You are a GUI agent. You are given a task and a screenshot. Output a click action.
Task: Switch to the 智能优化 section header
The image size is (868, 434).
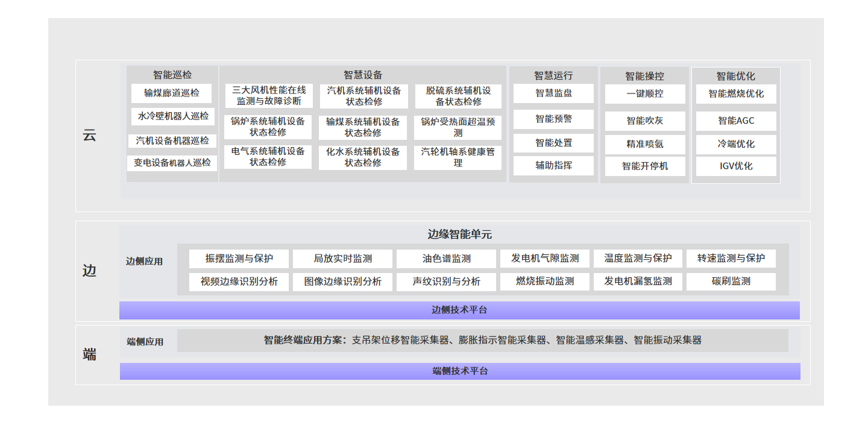click(x=736, y=75)
